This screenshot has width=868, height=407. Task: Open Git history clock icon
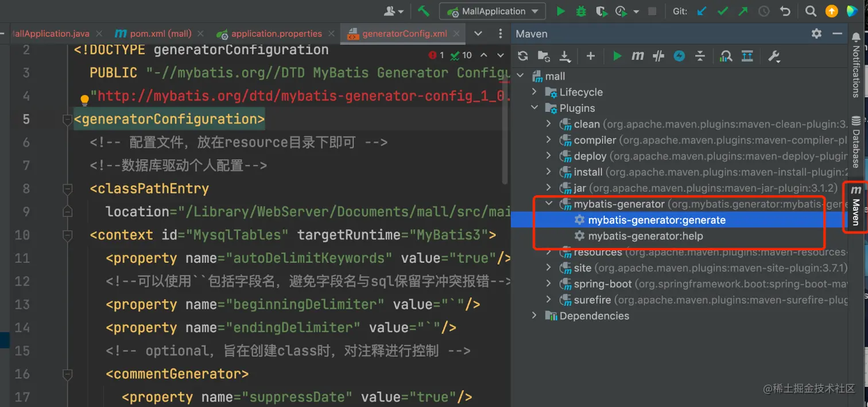[764, 11]
